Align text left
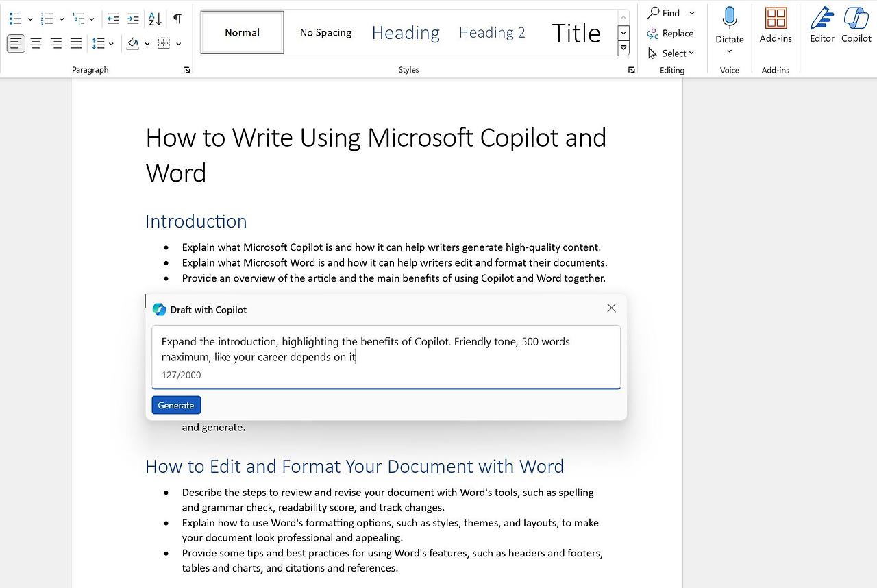This screenshot has height=588, width=877. click(x=16, y=44)
